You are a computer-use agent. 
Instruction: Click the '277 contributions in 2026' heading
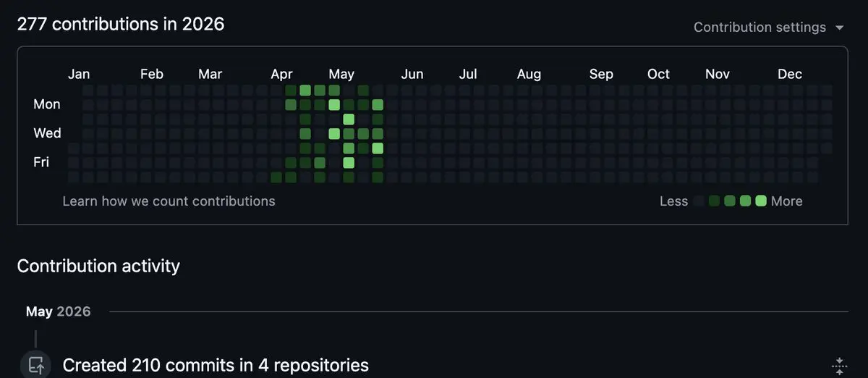point(121,24)
